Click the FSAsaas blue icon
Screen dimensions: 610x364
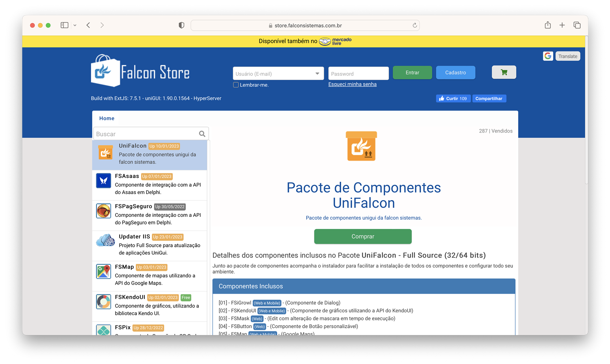coord(103,181)
